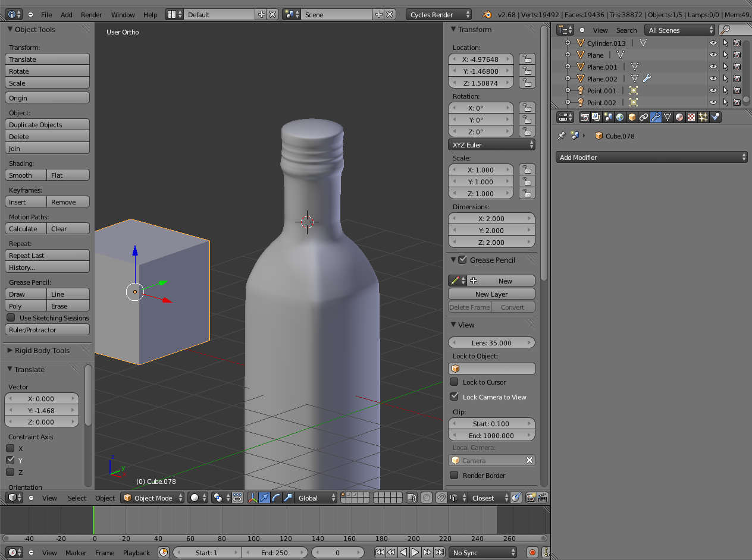
Task: Open the Object properties cube tab
Action: pos(632,117)
